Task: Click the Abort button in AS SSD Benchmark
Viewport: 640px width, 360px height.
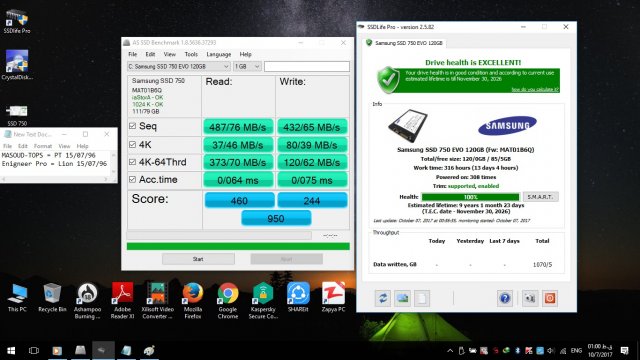Action: pos(287,259)
